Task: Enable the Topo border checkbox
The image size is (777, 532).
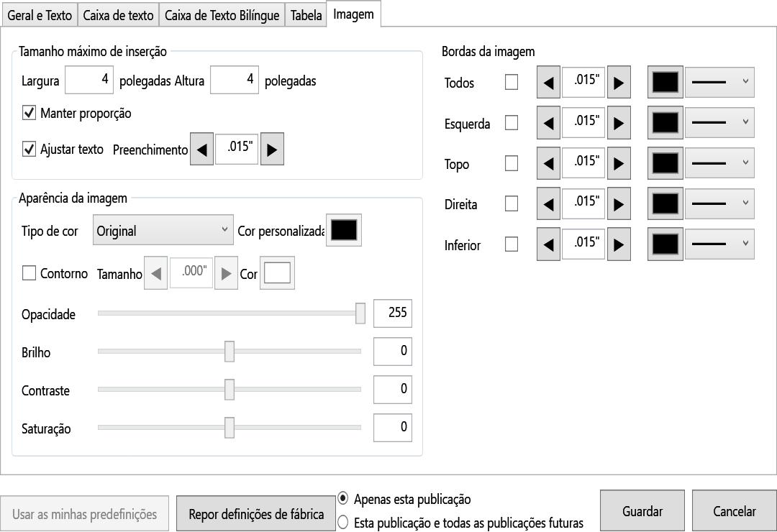Action: 512,163
